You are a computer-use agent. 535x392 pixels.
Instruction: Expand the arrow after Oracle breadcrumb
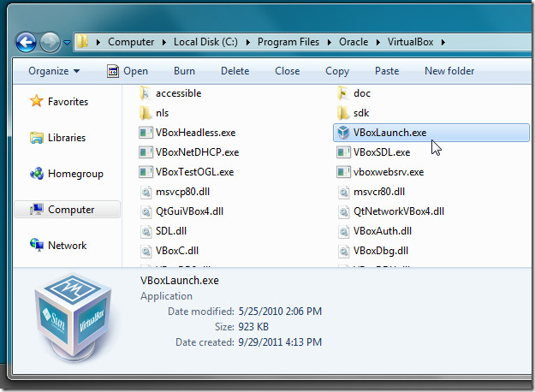[378, 42]
